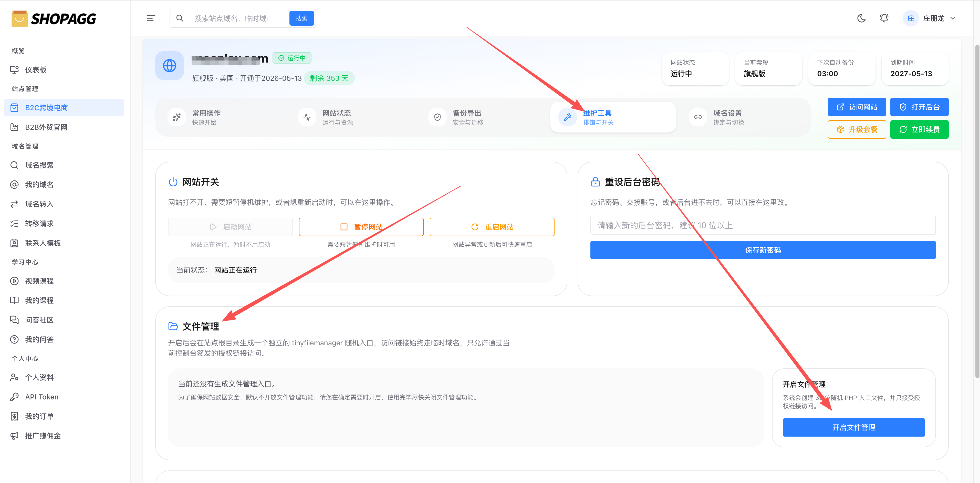Viewport: 980px width, 483px height.
Task: Open B2B外贸官网 sidebar item
Action: coord(64,127)
